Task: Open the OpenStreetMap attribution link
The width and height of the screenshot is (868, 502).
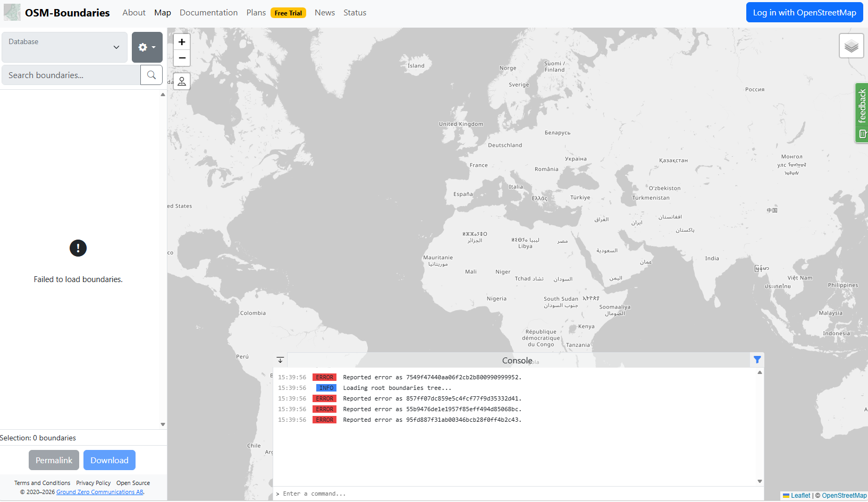Action: pos(844,496)
